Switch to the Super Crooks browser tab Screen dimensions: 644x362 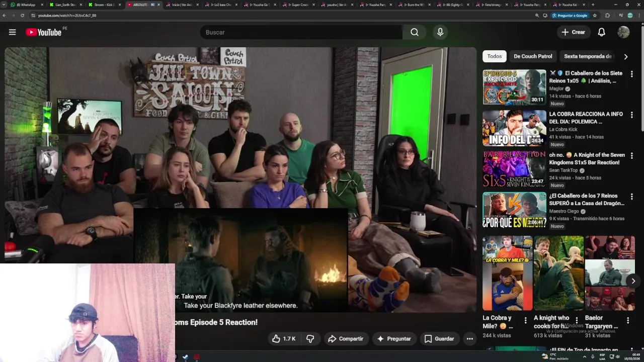point(299,5)
